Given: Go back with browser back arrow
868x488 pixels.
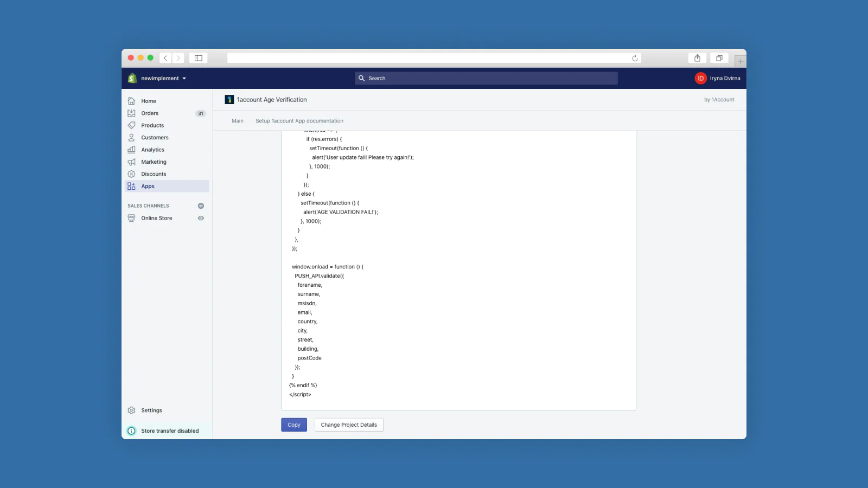Looking at the screenshot, I should [x=165, y=58].
